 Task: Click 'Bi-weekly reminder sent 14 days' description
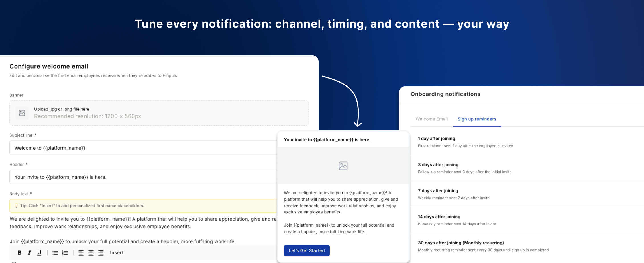457,224
